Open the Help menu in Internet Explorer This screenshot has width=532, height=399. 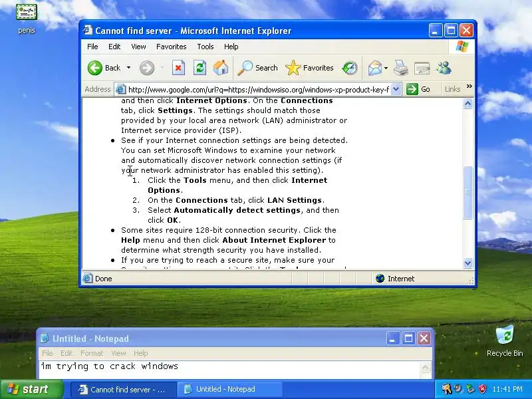point(231,47)
